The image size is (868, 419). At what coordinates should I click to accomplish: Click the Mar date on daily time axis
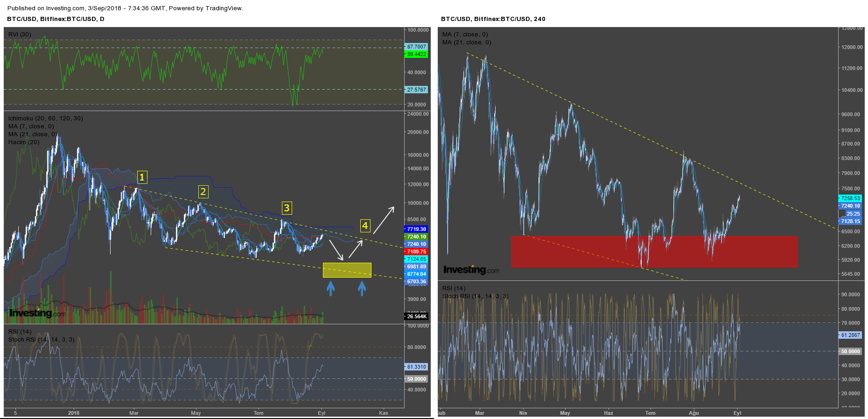coord(134,413)
